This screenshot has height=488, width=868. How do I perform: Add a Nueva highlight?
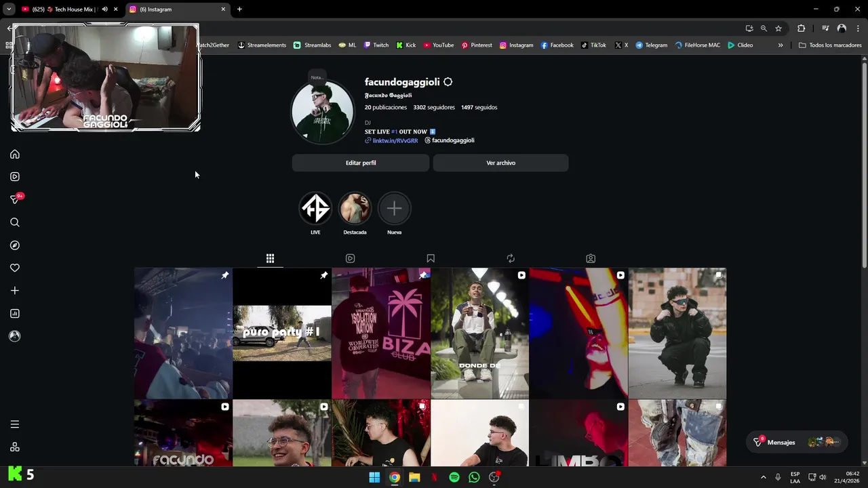pyautogui.click(x=394, y=209)
